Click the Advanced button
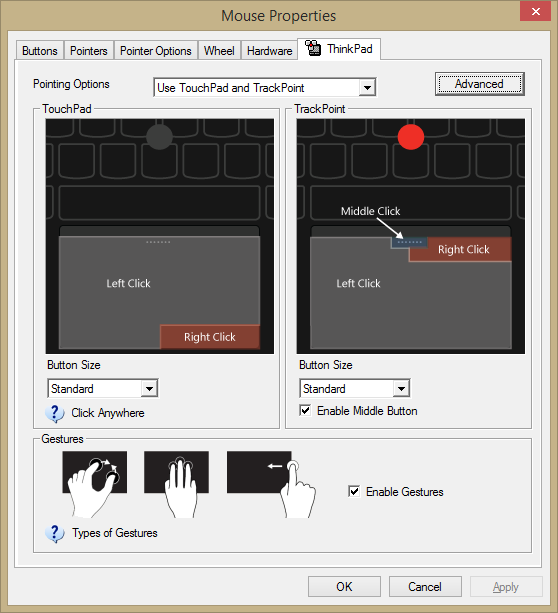The height and width of the screenshot is (613, 558). (x=480, y=84)
